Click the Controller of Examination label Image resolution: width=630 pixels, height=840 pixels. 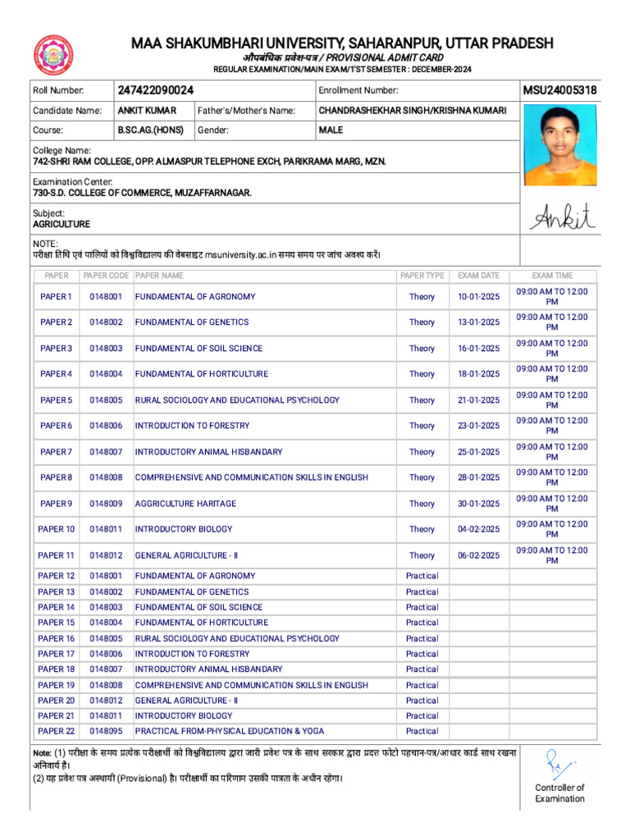pos(559,793)
